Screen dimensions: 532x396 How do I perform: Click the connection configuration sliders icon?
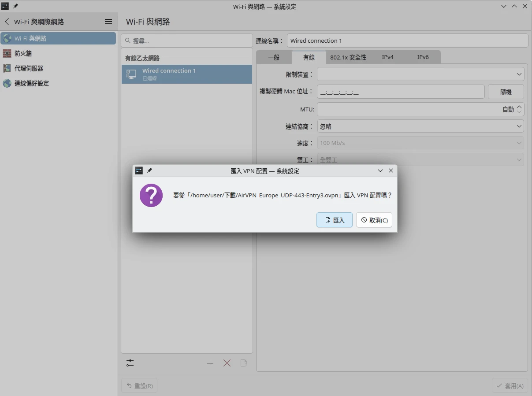tap(130, 363)
